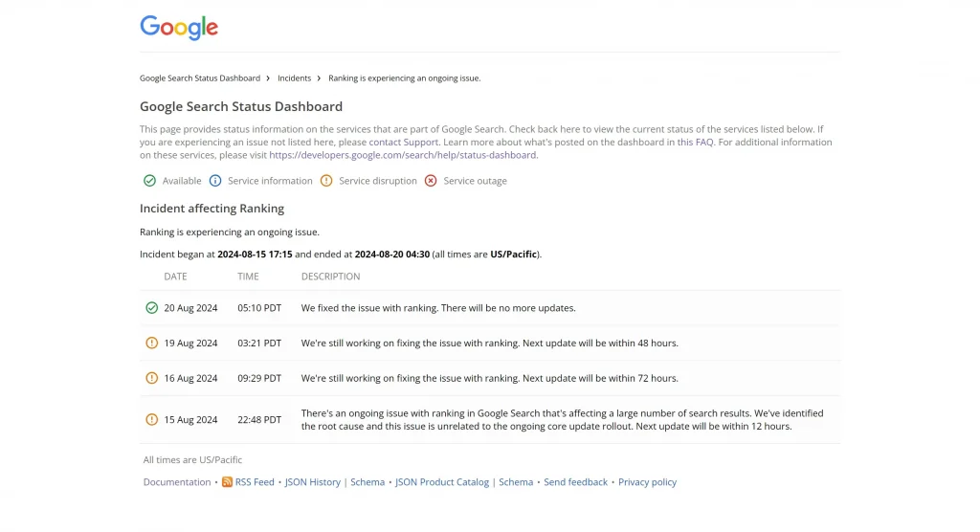Click the '15 Aug 2024' date cell
Image resolution: width=980 pixels, height=532 pixels.
[190, 419]
